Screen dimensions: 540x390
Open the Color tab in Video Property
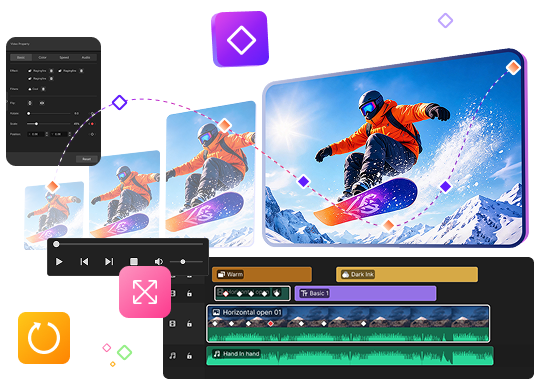click(42, 58)
